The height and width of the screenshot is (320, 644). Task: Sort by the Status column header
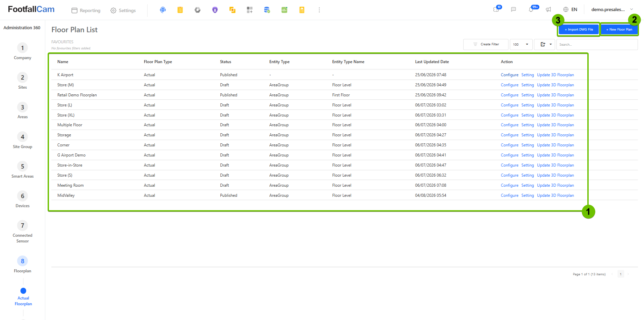(225, 62)
